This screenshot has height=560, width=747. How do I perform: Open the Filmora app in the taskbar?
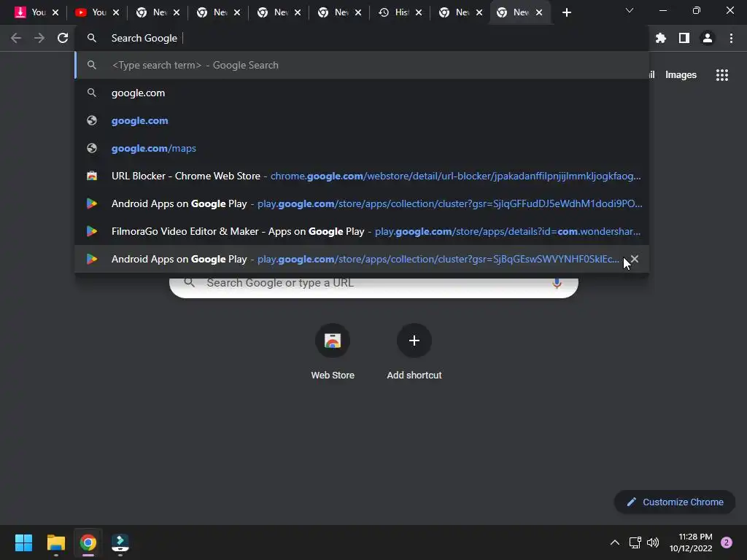click(120, 542)
